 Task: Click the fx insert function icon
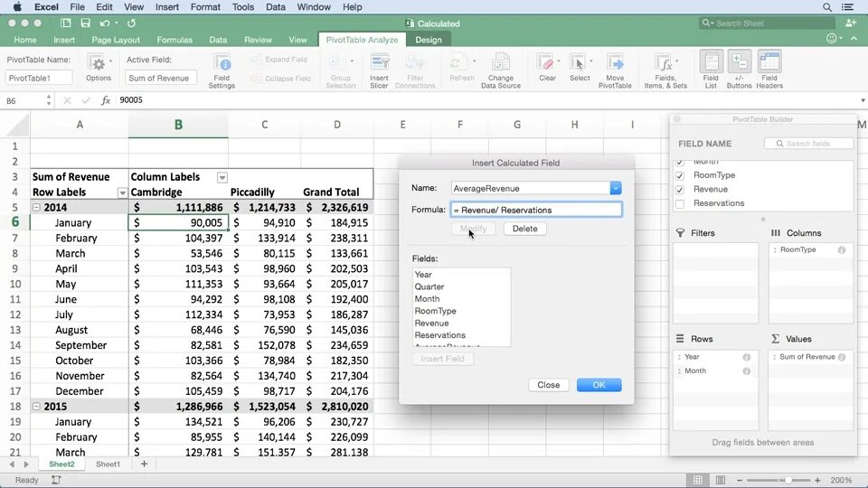(x=105, y=100)
